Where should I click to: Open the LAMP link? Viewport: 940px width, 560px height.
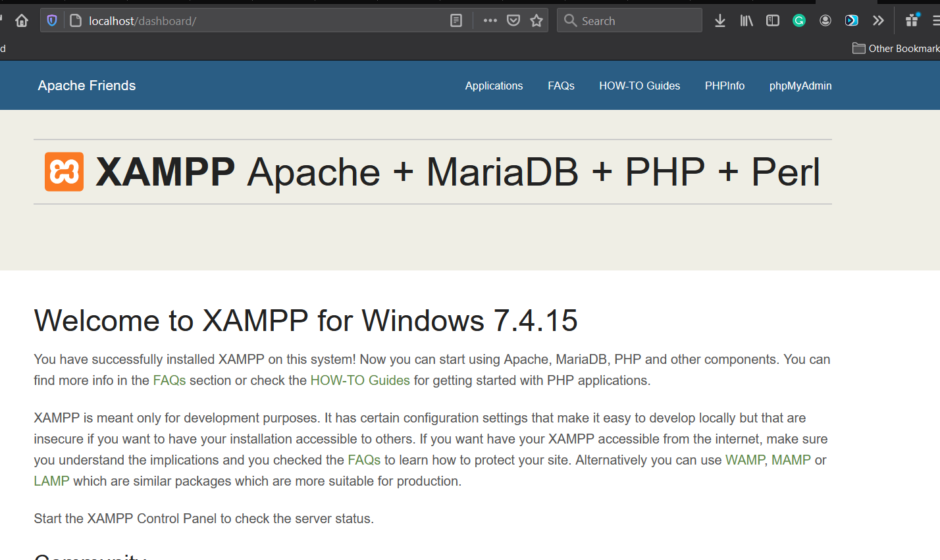point(51,481)
